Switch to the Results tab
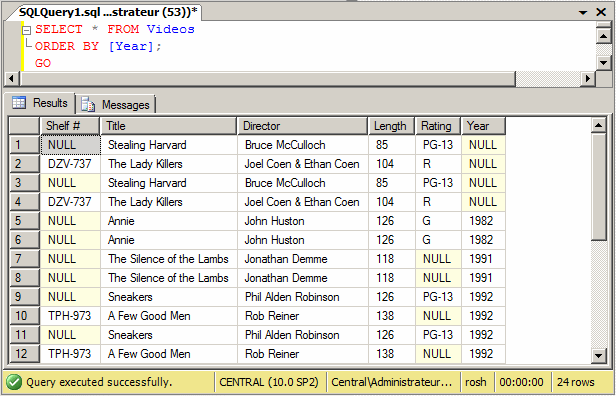This screenshot has width=616, height=396. [x=40, y=103]
